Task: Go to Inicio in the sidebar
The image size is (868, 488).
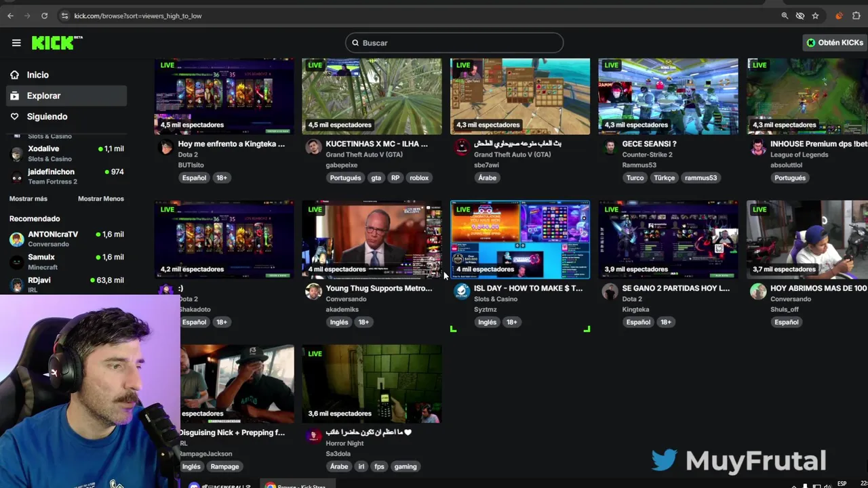Action: [66, 75]
